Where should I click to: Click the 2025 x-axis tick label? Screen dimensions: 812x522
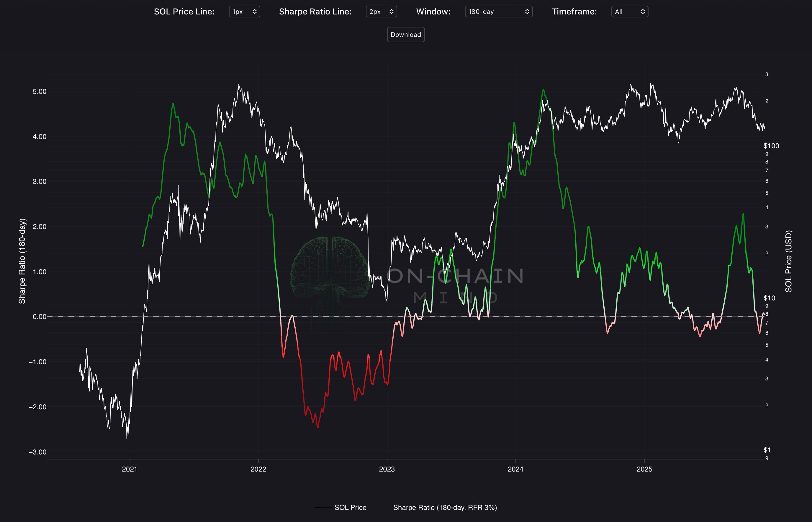coord(644,469)
